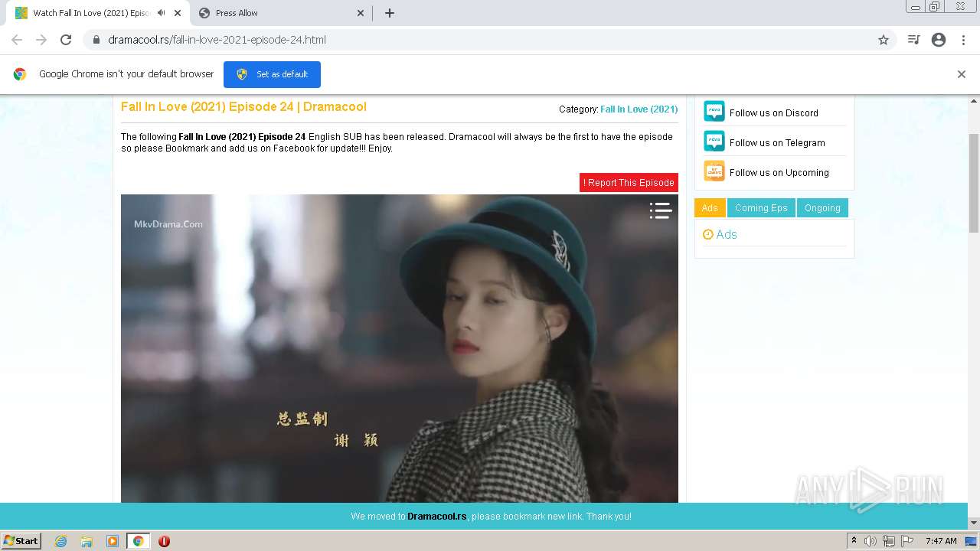Click Dramacool.rs link in bottom banner
The width and height of the screenshot is (980, 551).
[436, 517]
